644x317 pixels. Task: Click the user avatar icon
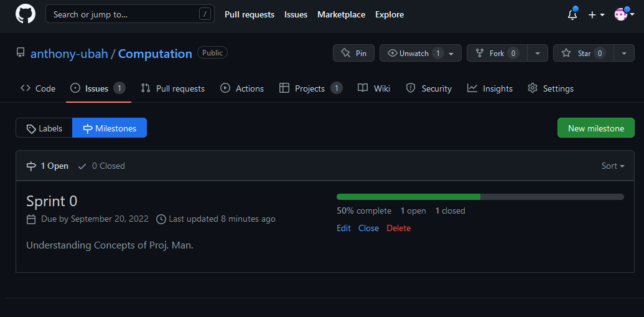click(x=620, y=14)
